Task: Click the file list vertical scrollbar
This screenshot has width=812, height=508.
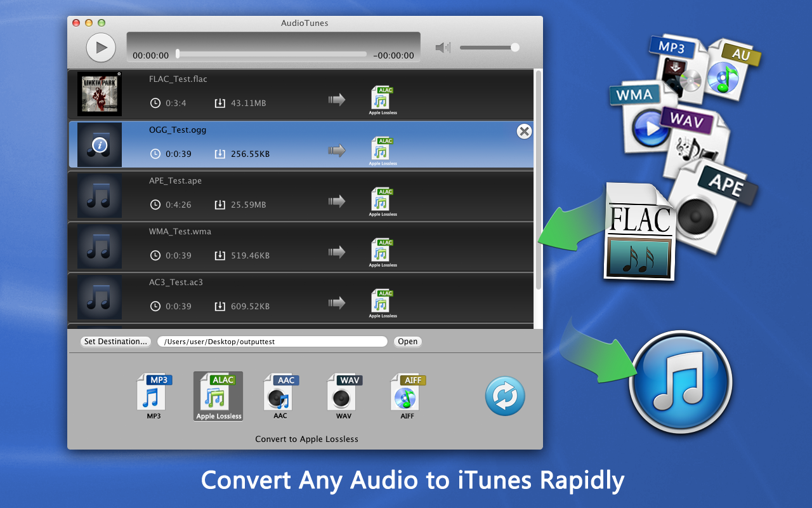Action: pos(539,178)
